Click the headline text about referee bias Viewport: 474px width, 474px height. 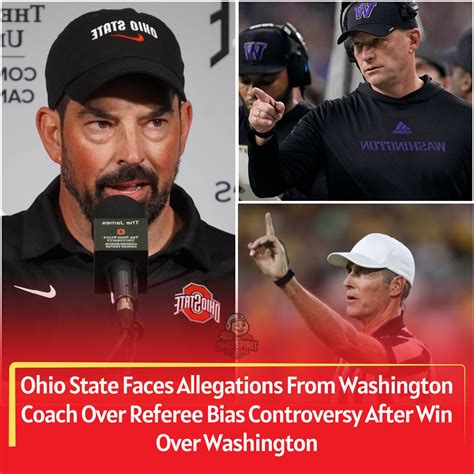click(237, 414)
